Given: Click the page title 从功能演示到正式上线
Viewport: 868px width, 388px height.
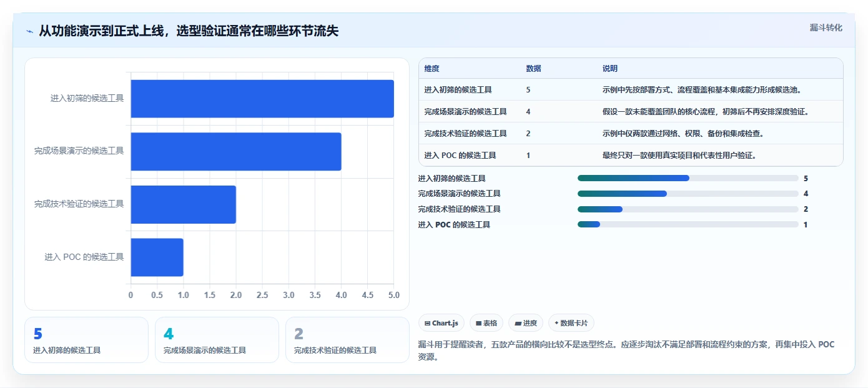Looking at the screenshot, I should (189, 31).
